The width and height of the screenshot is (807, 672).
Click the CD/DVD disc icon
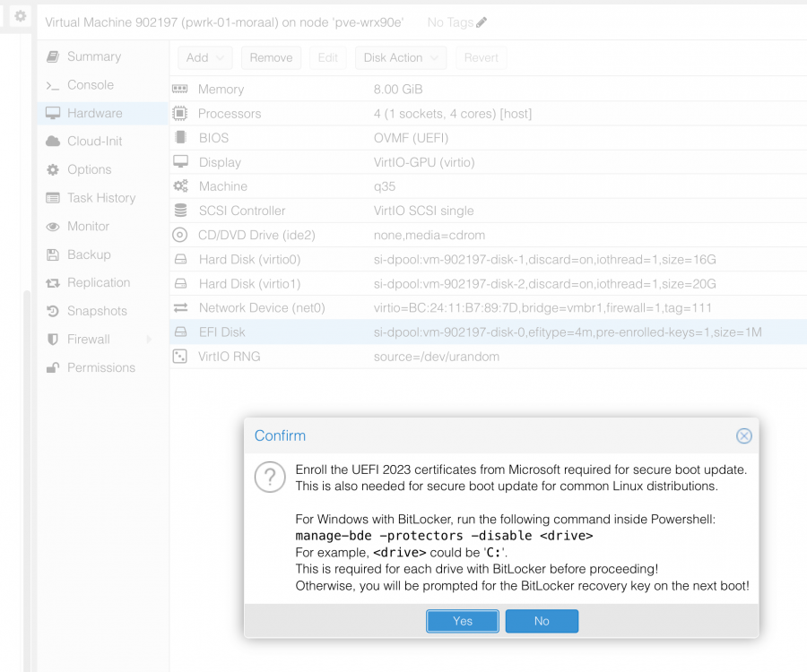click(179, 235)
